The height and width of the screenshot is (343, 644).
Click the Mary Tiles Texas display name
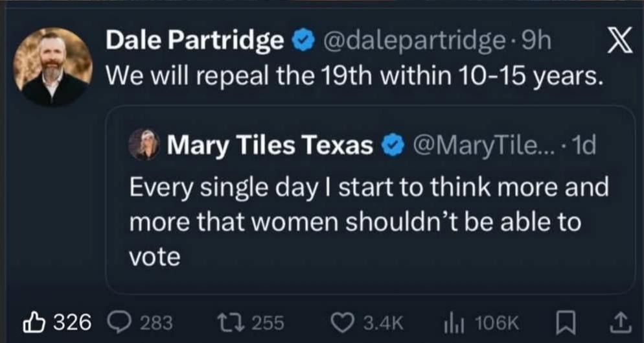tap(270, 145)
